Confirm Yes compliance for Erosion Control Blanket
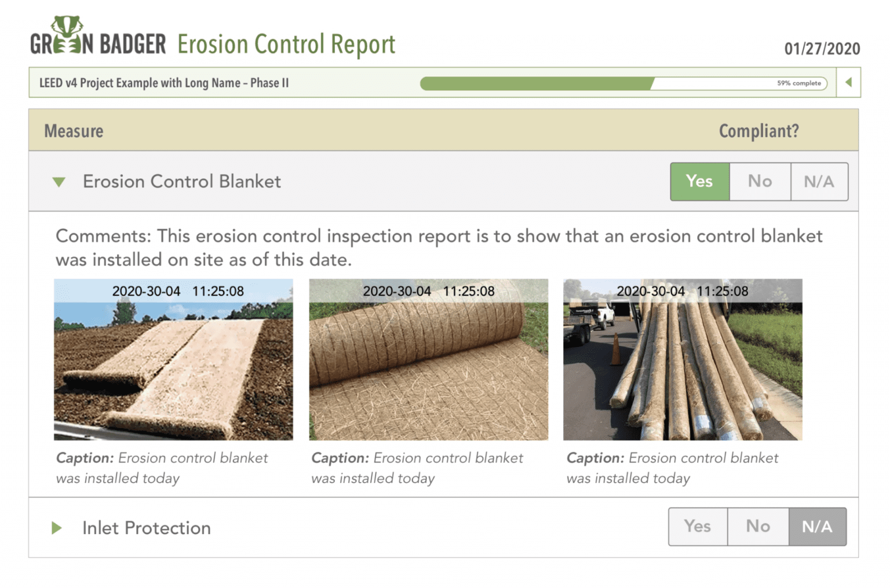890x588 pixels. point(699,181)
